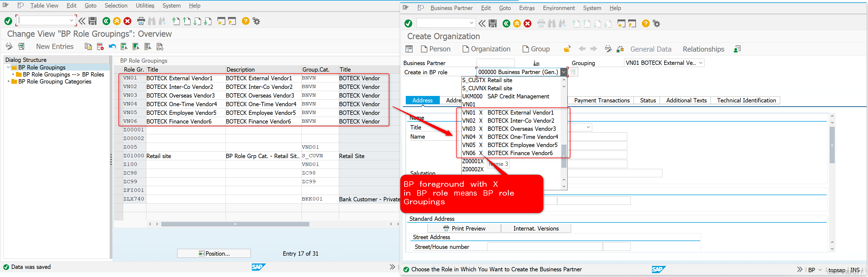The height and width of the screenshot is (277, 868).
Task: Open BP Role Groupings --> BP Roles tree item
Action: click(x=63, y=75)
